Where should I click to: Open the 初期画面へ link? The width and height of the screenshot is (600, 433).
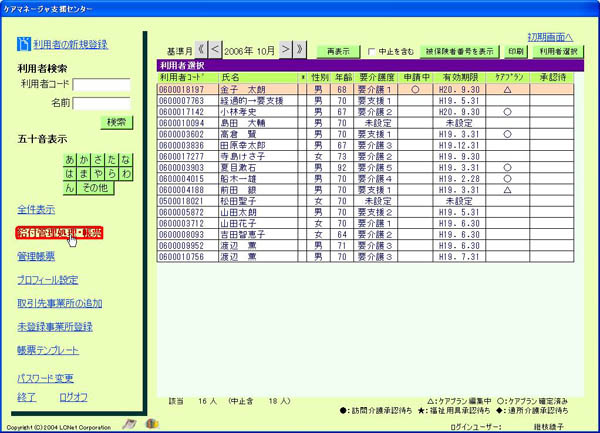tap(550, 37)
